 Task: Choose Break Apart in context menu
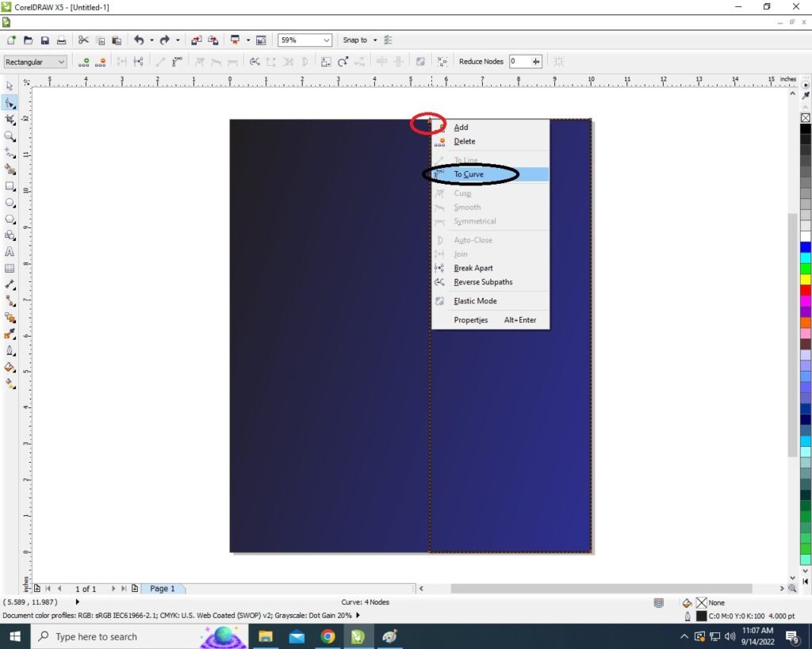pyautogui.click(x=490, y=268)
